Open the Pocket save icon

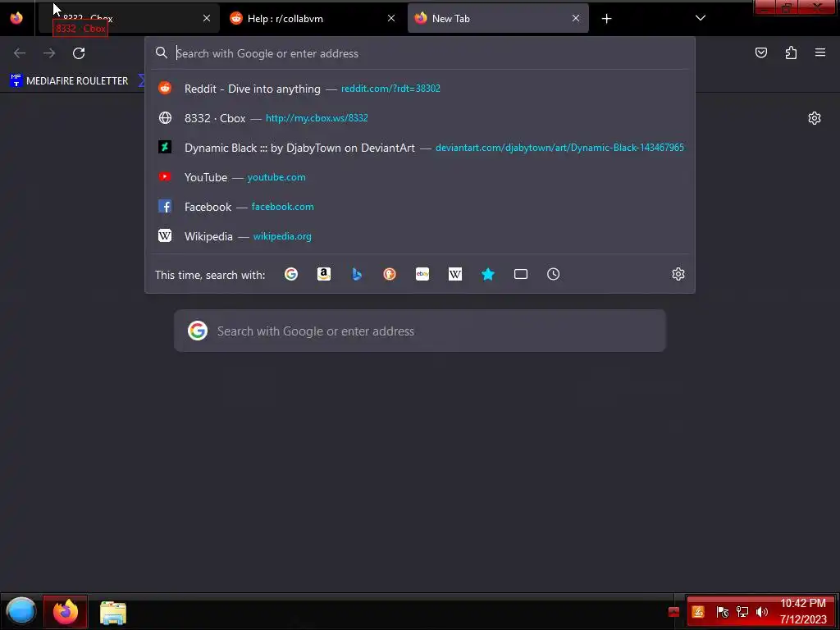coord(760,52)
